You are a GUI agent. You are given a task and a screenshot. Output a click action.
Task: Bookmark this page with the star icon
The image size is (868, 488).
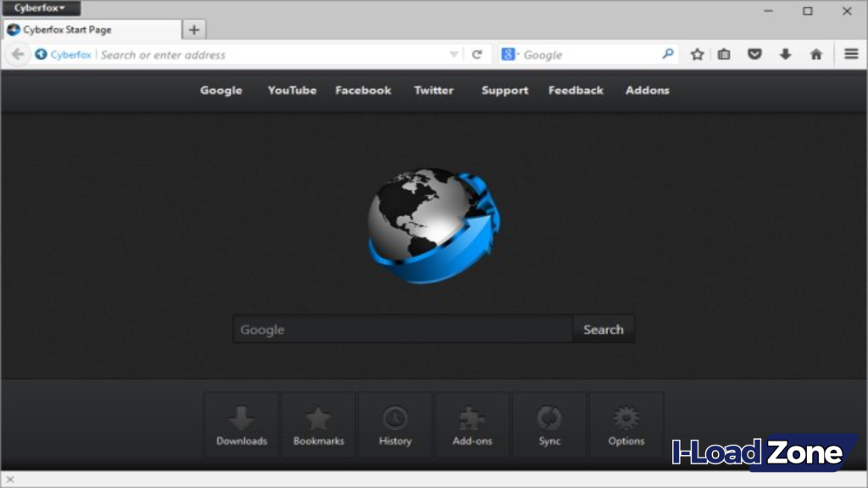696,53
